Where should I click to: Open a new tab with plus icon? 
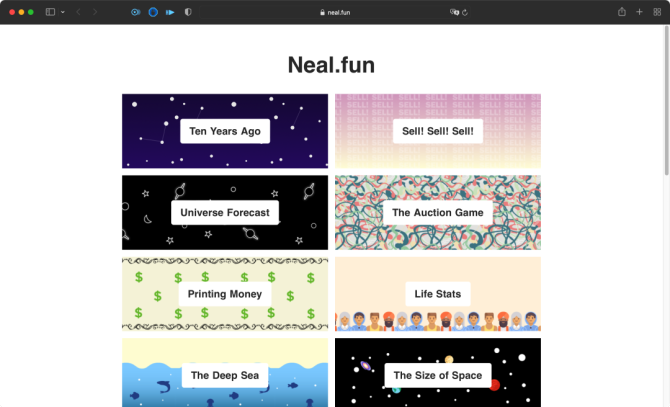639,12
